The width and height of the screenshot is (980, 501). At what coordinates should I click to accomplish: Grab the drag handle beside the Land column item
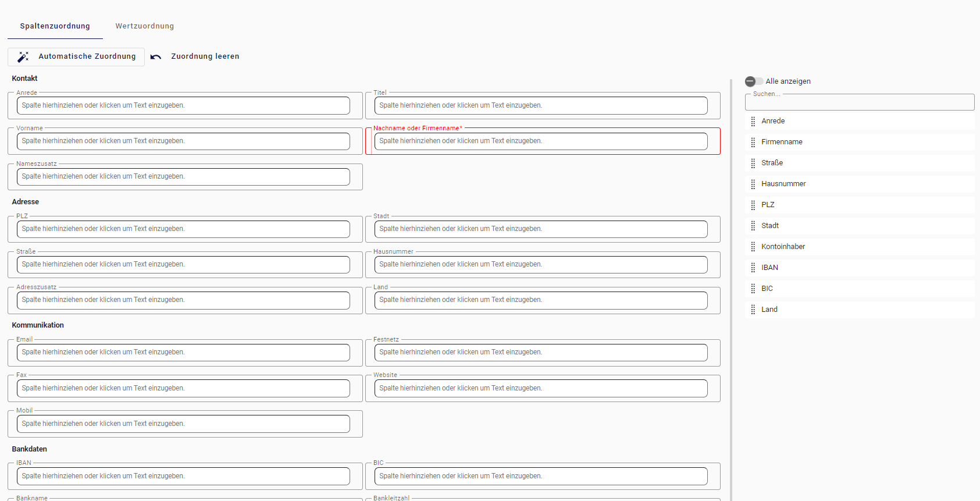(753, 310)
